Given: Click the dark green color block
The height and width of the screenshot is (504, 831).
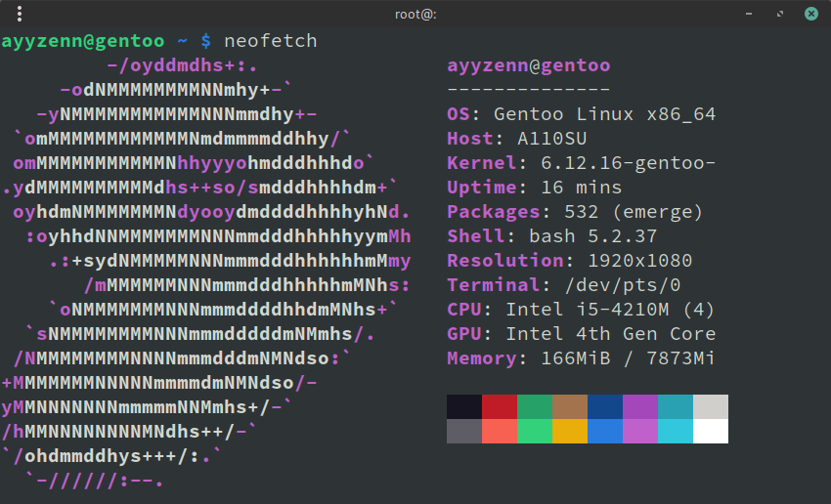Looking at the screenshot, I should (x=535, y=406).
